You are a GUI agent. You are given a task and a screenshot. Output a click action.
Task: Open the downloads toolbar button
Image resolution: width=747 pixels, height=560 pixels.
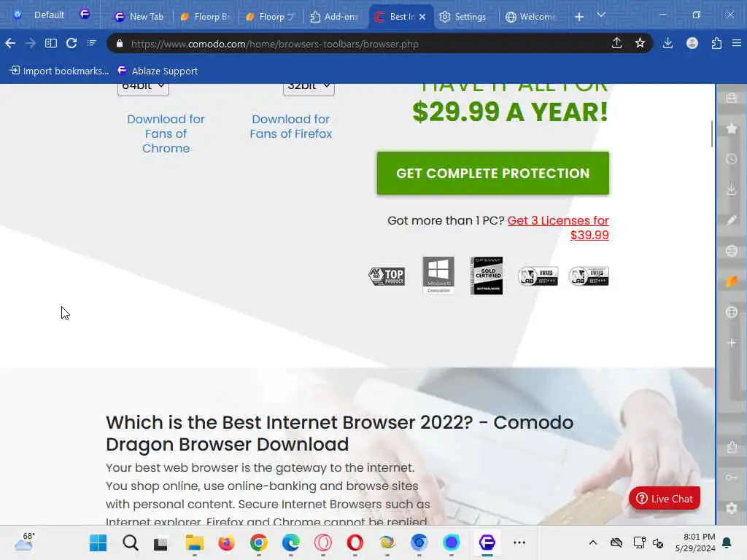click(x=667, y=43)
